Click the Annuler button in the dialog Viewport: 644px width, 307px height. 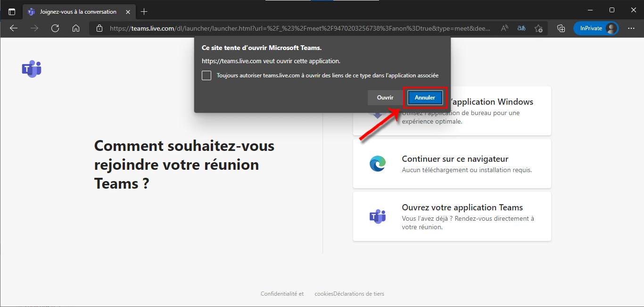coord(425,98)
